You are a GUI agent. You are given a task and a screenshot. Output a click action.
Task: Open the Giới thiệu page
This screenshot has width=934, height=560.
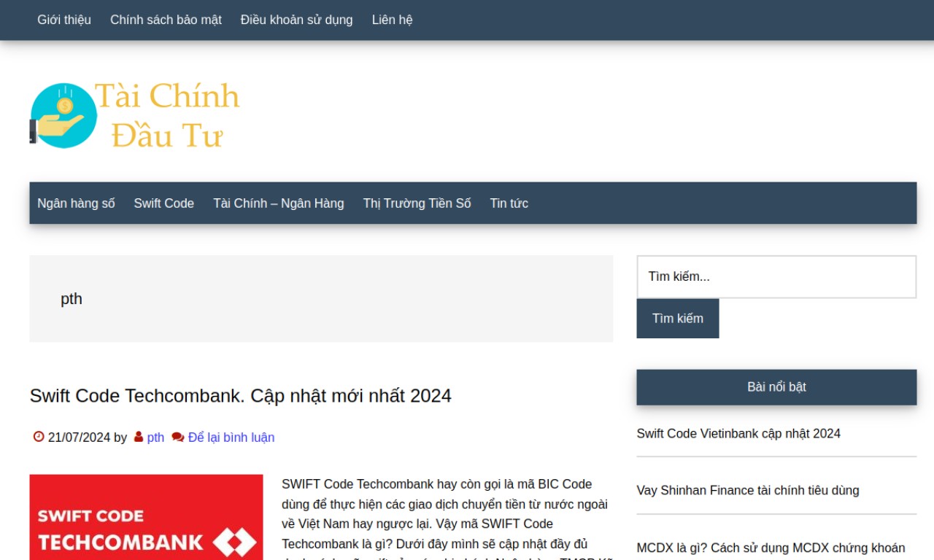[64, 20]
